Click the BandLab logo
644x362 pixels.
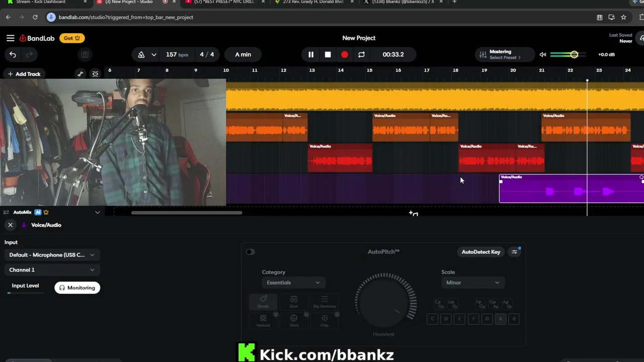pos(37,38)
